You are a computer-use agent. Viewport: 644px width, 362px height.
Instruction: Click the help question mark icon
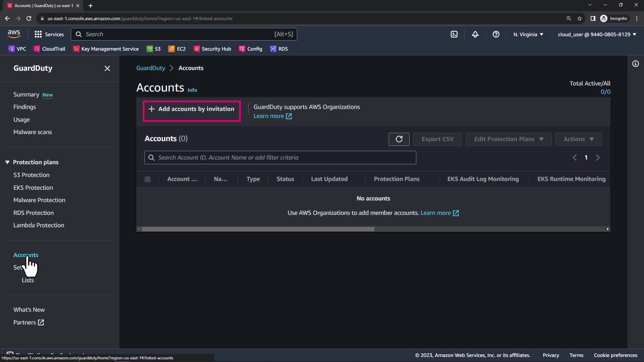496,34
